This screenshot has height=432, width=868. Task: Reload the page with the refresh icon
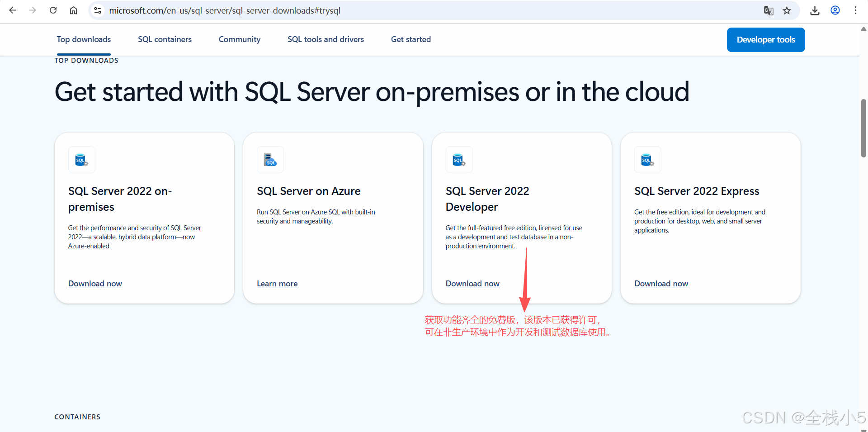pyautogui.click(x=53, y=10)
